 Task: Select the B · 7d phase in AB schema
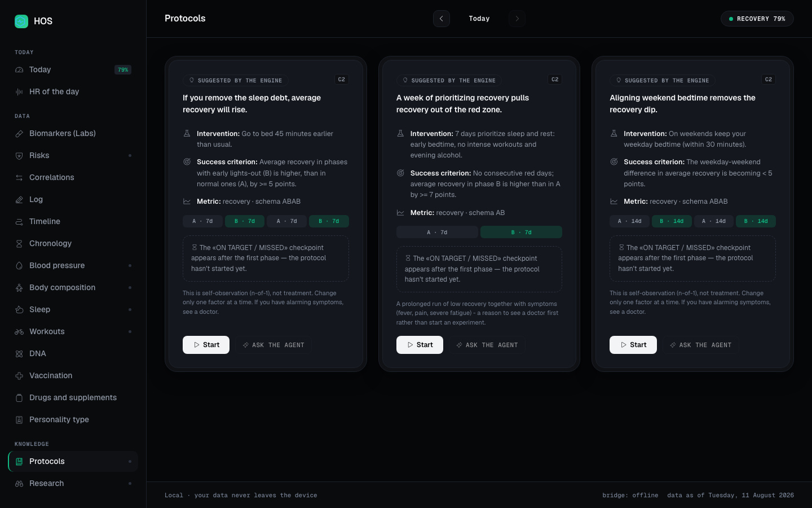pos(521,232)
